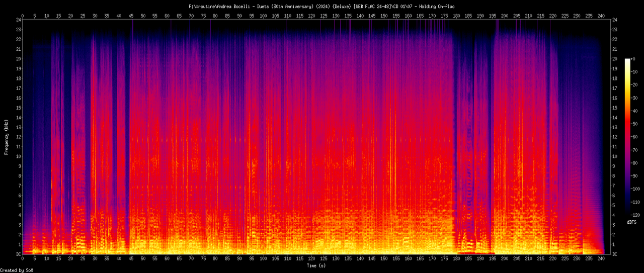Click '5' on the right frequency axis
Viewport: 644px width, 273px height.
click(614, 205)
